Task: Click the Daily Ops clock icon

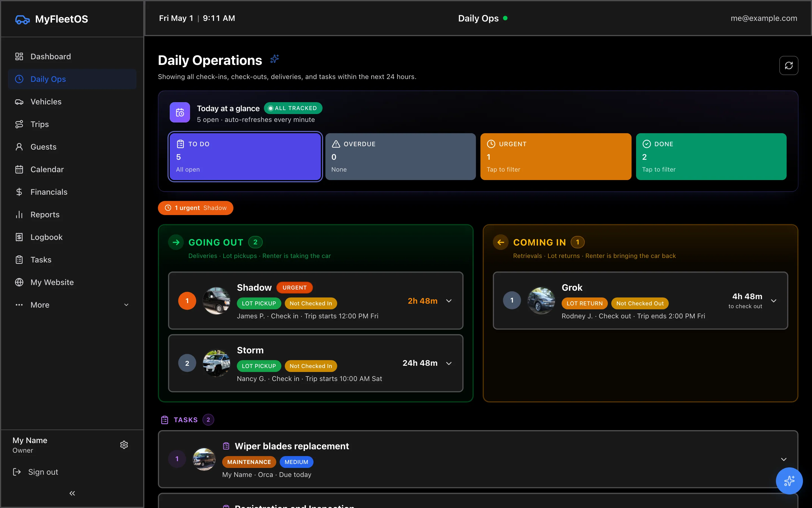Action: (x=19, y=79)
